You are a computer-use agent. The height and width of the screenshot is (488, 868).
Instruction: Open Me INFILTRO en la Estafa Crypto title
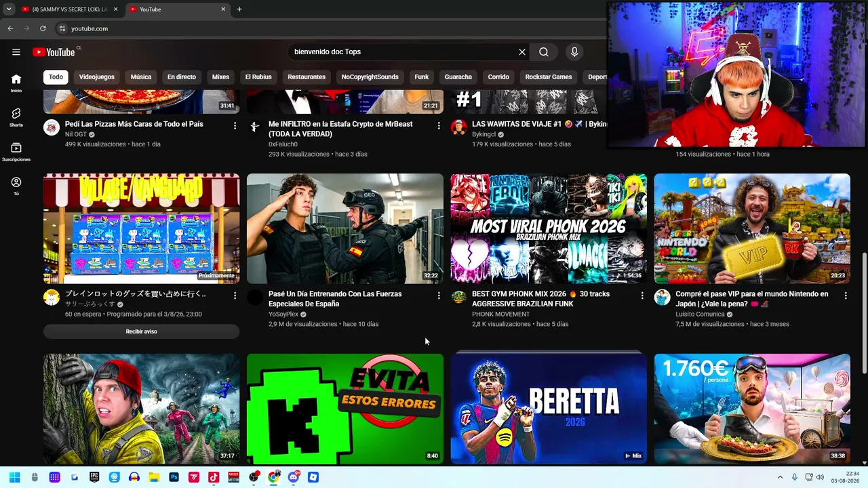click(x=340, y=129)
